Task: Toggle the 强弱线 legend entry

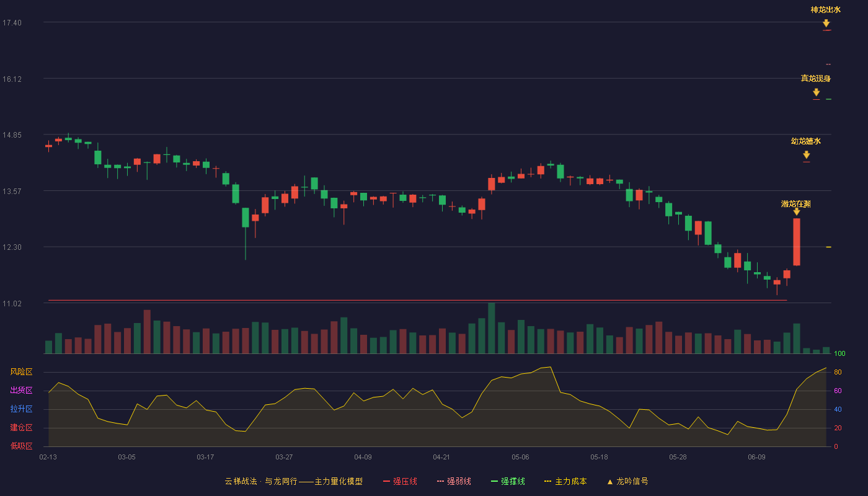Action: click(454, 481)
